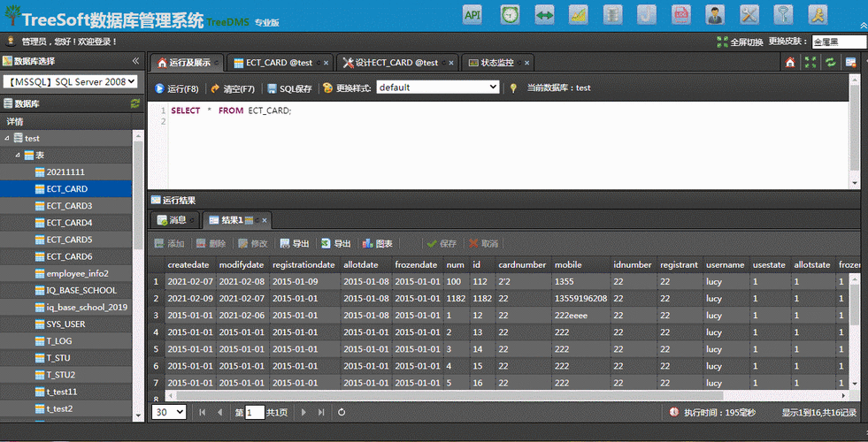Open the style dropdown showing default
The height and width of the screenshot is (442, 868).
[x=438, y=88]
